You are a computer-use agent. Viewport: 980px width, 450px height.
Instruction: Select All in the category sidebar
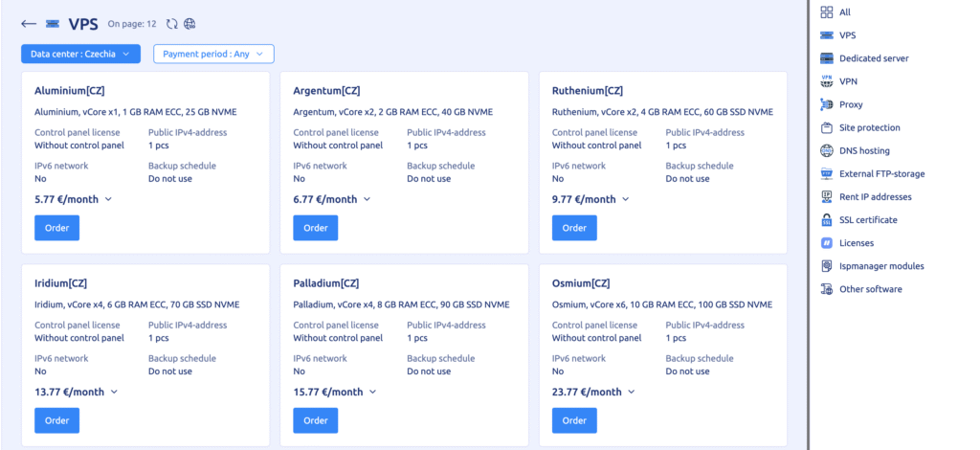pos(844,12)
